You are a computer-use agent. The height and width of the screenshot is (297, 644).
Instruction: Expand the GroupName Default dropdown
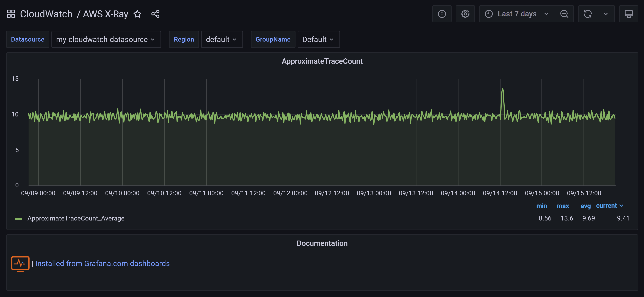point(318,39)
